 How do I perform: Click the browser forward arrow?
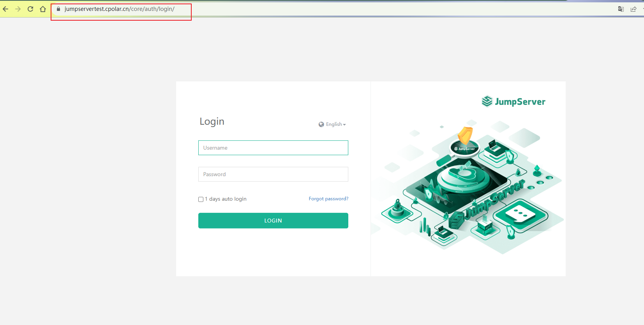tap(18, 9)
